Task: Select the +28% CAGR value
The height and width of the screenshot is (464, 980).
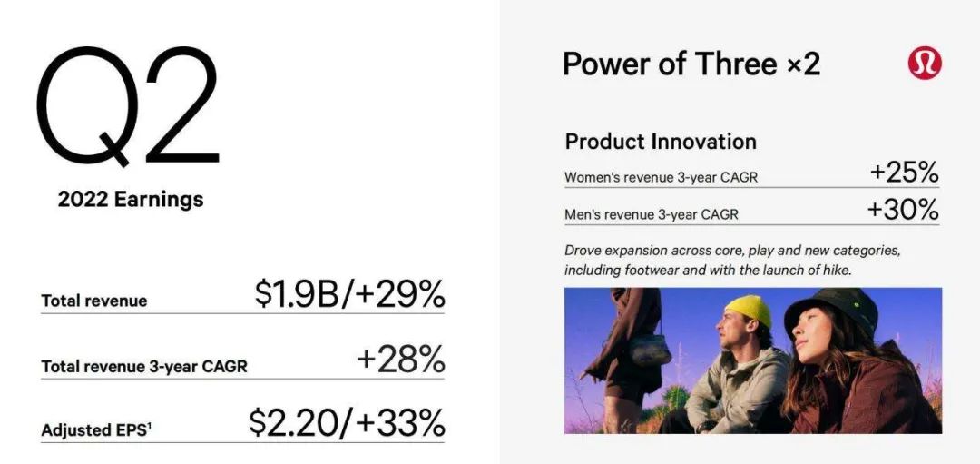Action: coord(400,360)
